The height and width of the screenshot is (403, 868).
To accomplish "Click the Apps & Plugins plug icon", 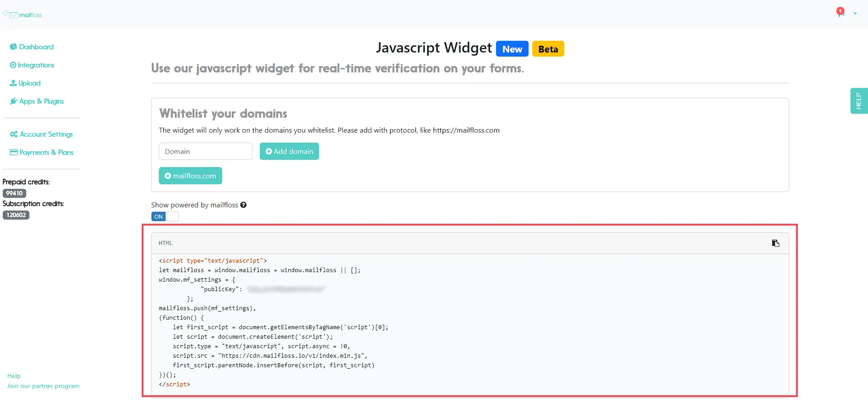I will pos(14,101).
